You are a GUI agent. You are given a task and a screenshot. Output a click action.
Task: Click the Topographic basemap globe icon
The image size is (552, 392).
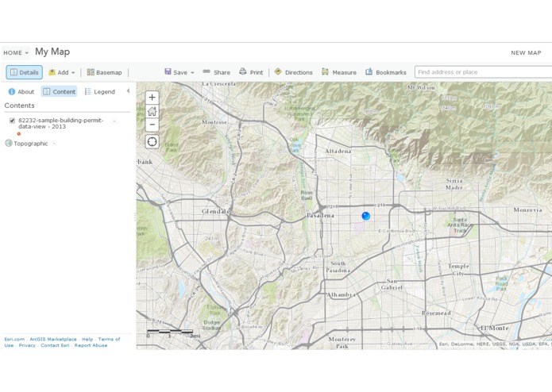click(9, 143)
